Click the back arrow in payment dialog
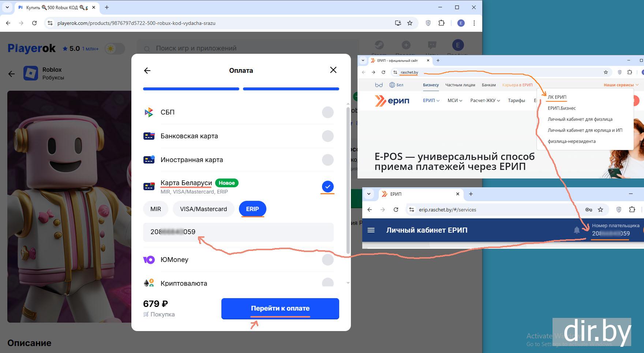644x353 pixels. [147, 71]
